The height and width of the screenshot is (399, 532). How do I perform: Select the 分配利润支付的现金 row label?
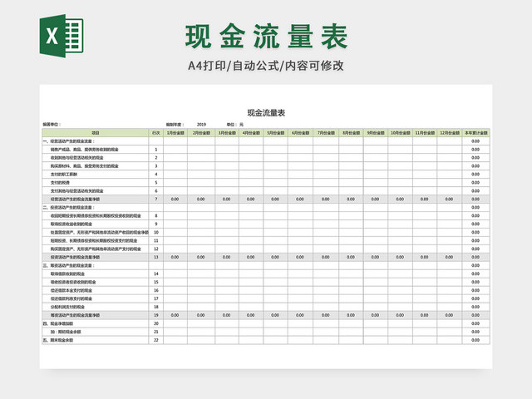pos(67,307)
